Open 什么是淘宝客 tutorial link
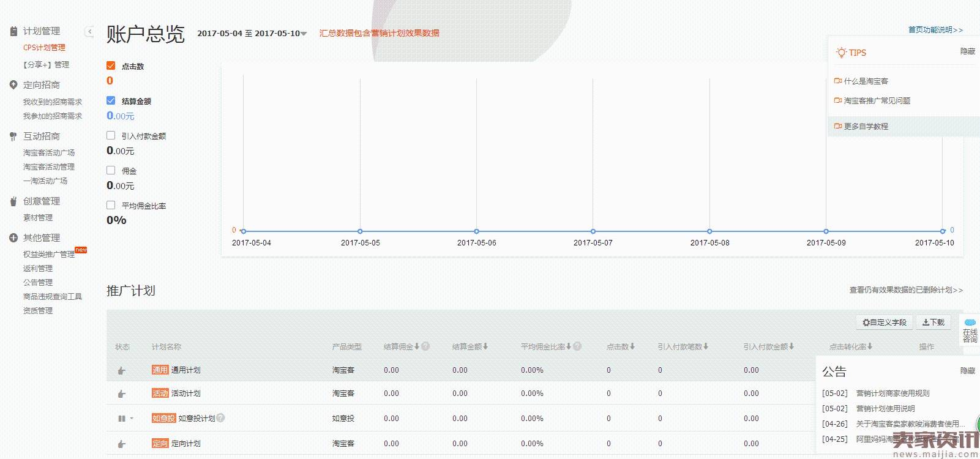 (866, 81)
